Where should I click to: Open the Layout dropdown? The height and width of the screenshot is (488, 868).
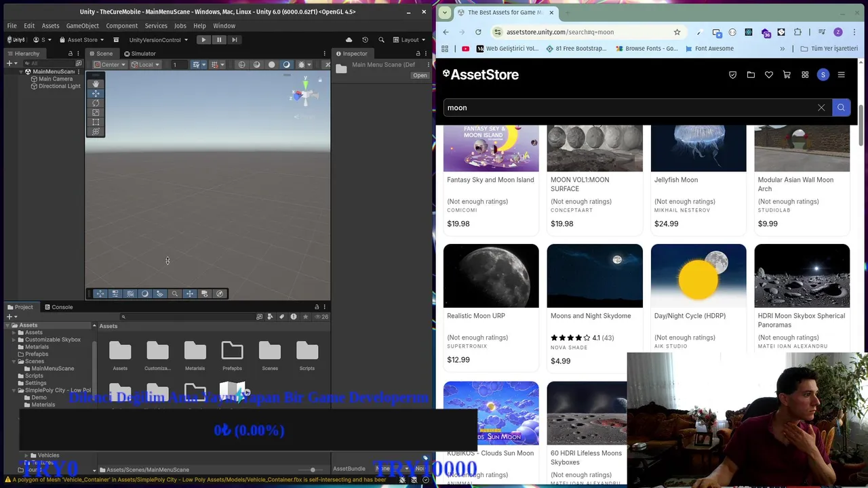(410, 40)
